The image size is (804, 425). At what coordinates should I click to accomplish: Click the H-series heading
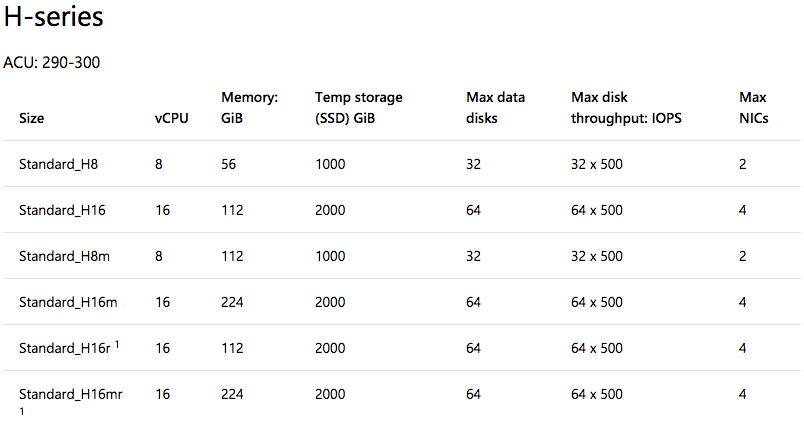coord(53,16)
